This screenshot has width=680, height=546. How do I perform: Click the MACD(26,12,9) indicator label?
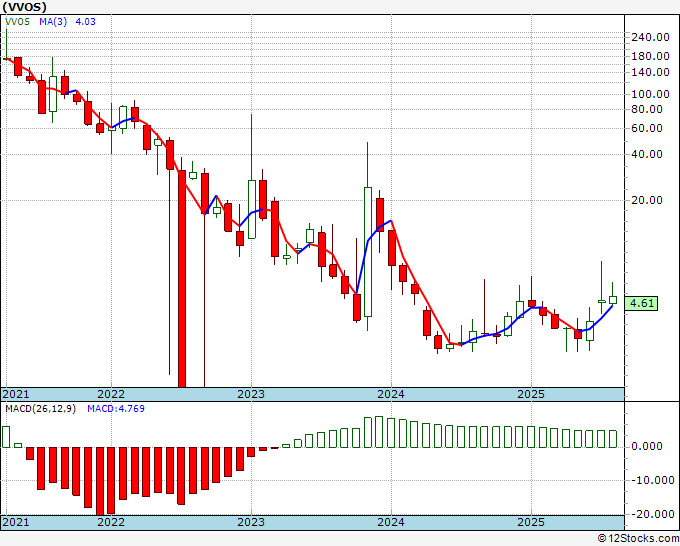(40, 409)
